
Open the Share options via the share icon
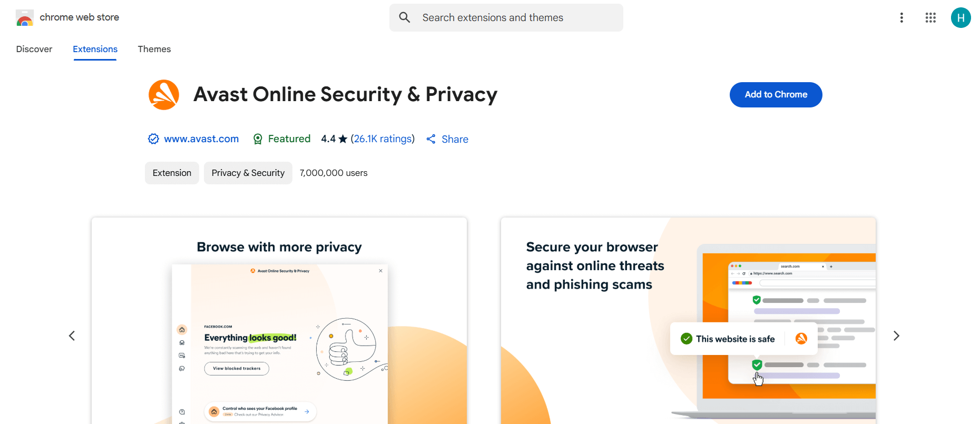tap(431, 139)
